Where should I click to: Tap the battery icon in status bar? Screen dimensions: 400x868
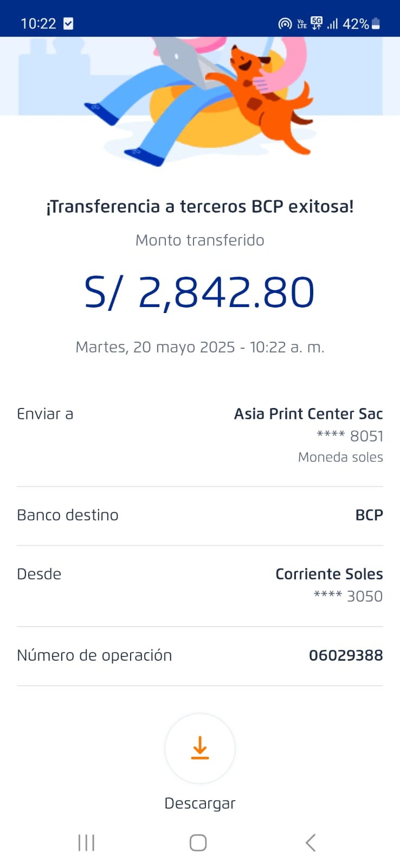pyautogui.click(x=376, y=23)
